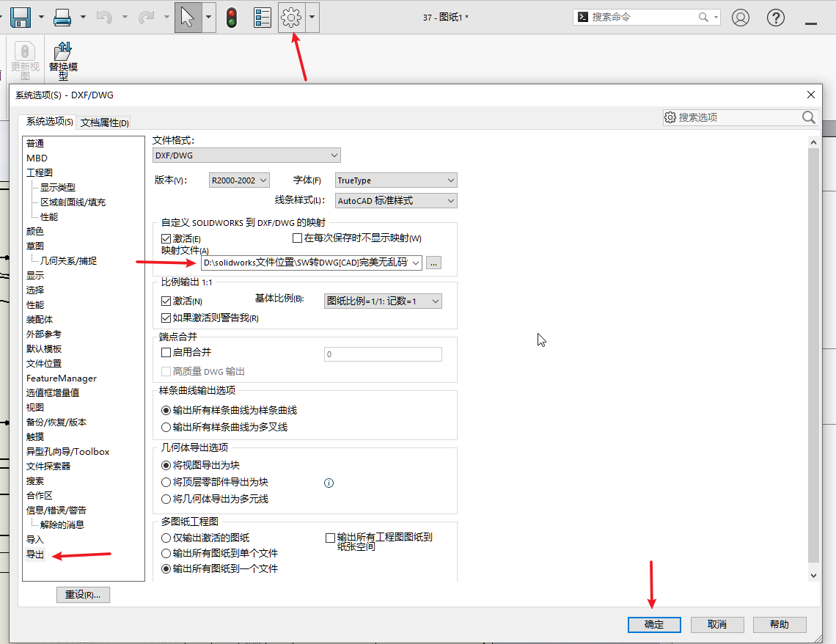Select 导出 in the options tree

(35, 555)
